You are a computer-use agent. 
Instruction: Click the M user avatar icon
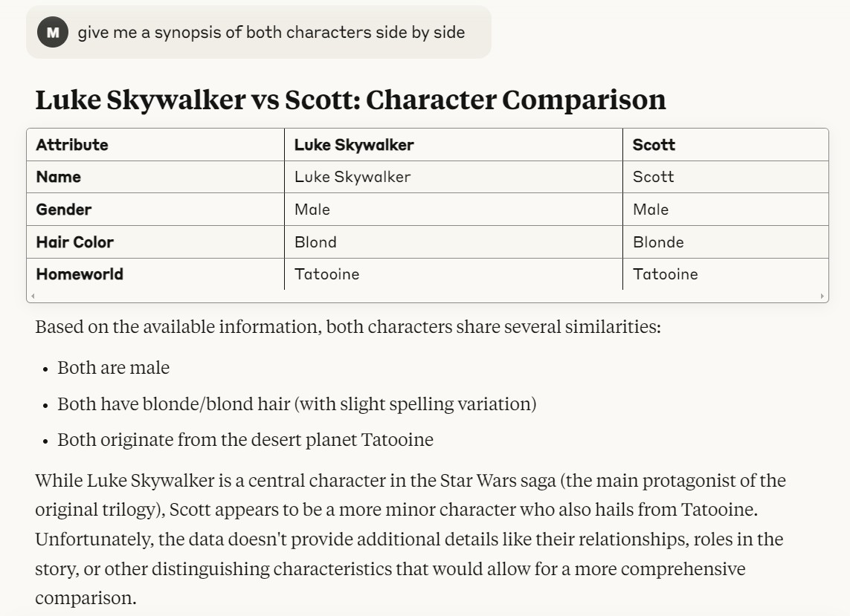pyautogui.click(x=53, y=32)
